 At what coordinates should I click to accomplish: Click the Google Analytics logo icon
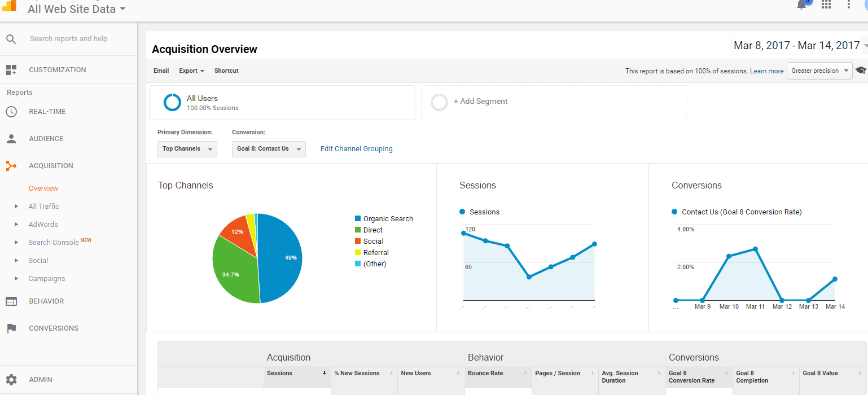pyautogui.click(x=9, y=6)
